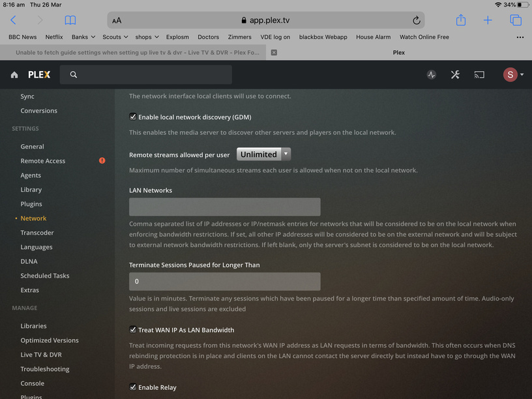Open Troubleshooting

[x=45, y=369]
